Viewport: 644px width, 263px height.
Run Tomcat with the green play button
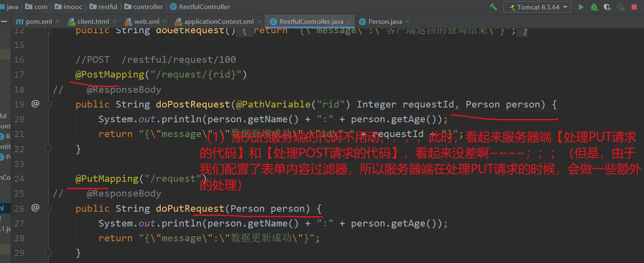(x=581, y=7)
